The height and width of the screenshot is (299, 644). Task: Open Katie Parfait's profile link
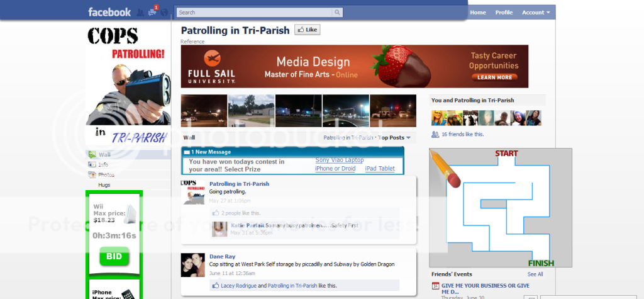coord(248,225)
